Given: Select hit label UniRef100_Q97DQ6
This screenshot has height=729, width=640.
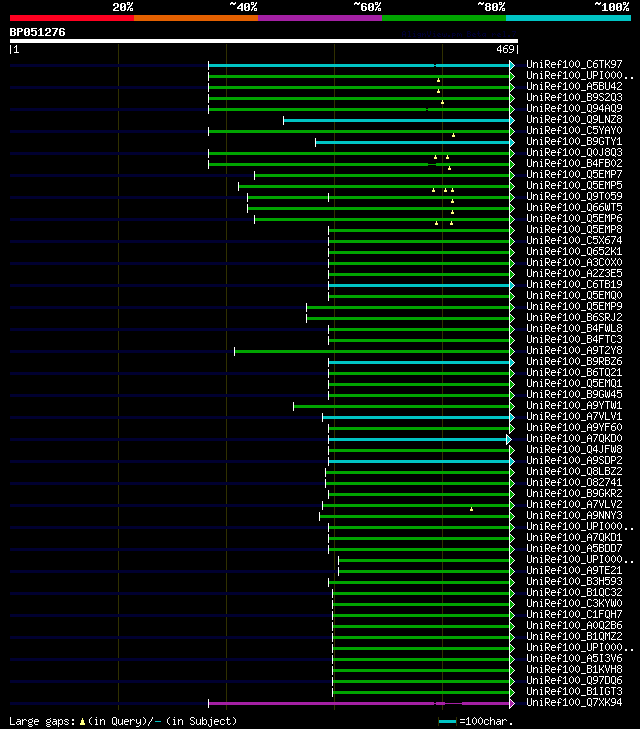Looking at the screenshot, I should (x=574, y=680).
